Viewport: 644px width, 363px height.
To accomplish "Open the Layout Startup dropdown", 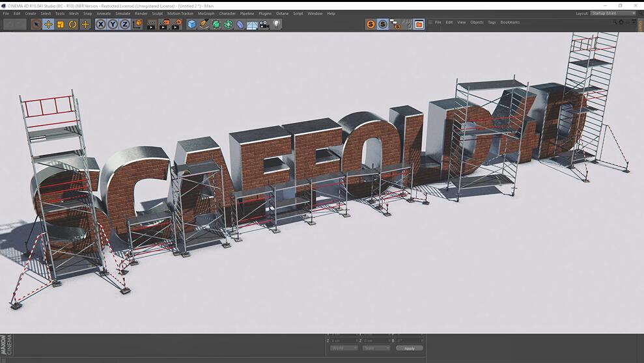I will [613, 13].
